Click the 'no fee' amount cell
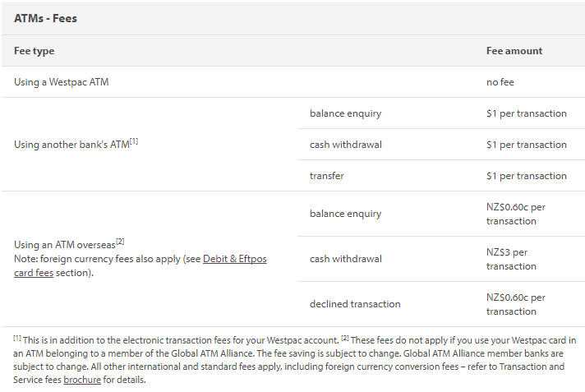 click(500, 82)
